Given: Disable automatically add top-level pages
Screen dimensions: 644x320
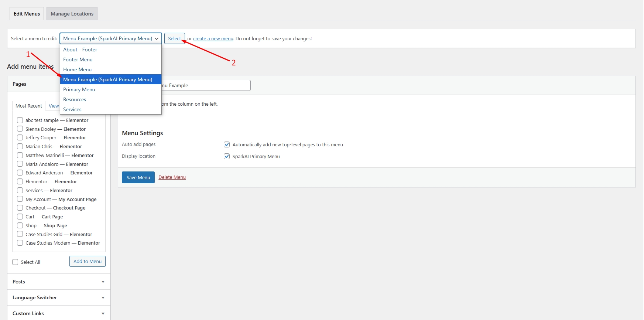Looking at the screenshot, I should (x=227, y=144).
